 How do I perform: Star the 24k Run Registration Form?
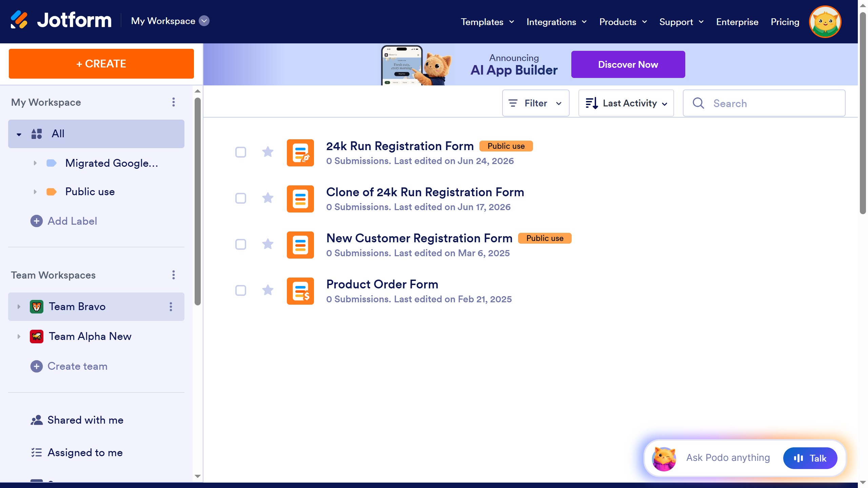coord(268,152)
